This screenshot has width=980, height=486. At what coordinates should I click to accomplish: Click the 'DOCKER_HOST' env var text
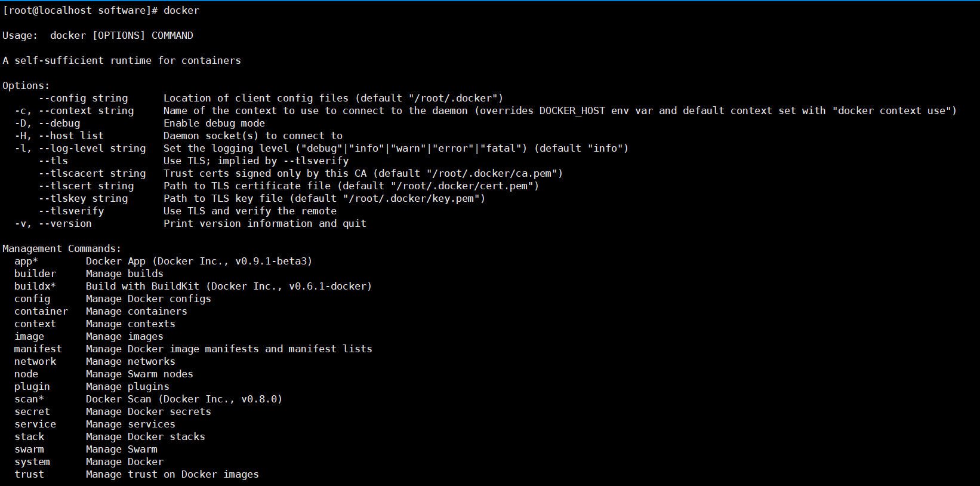coord(572,110)
